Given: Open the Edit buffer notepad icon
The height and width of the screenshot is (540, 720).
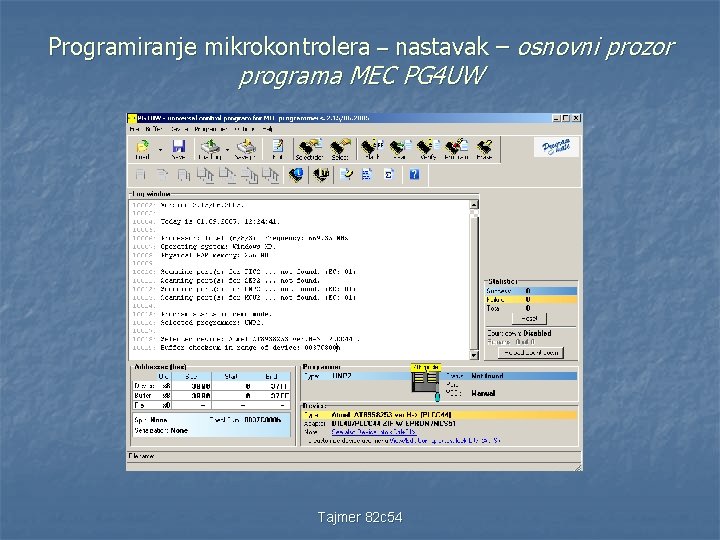Looking at the screenshot, I should click(277, 149).
